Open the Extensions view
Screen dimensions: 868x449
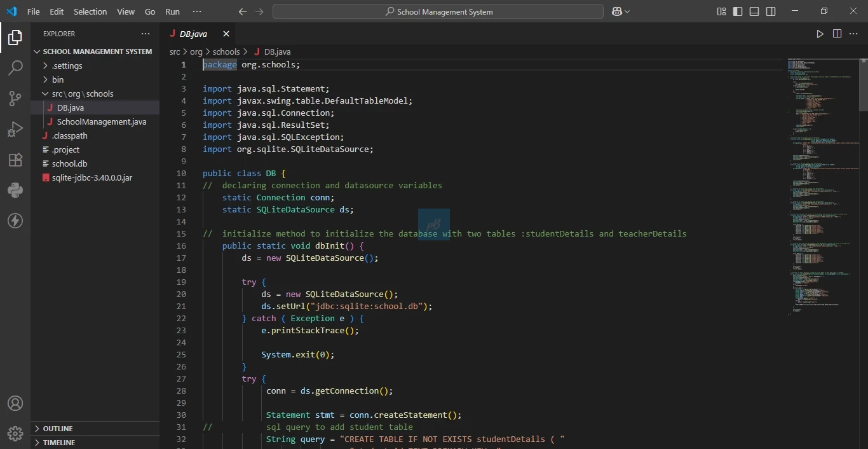pos(15,160)
